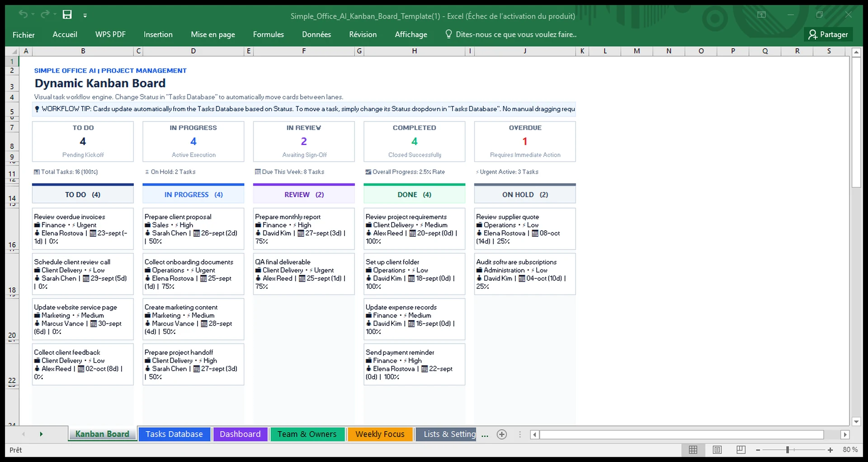Select the Review overdue invoices card
This screenshot has width=868, height=462.
pyautogui.click(x=83, y=229)
